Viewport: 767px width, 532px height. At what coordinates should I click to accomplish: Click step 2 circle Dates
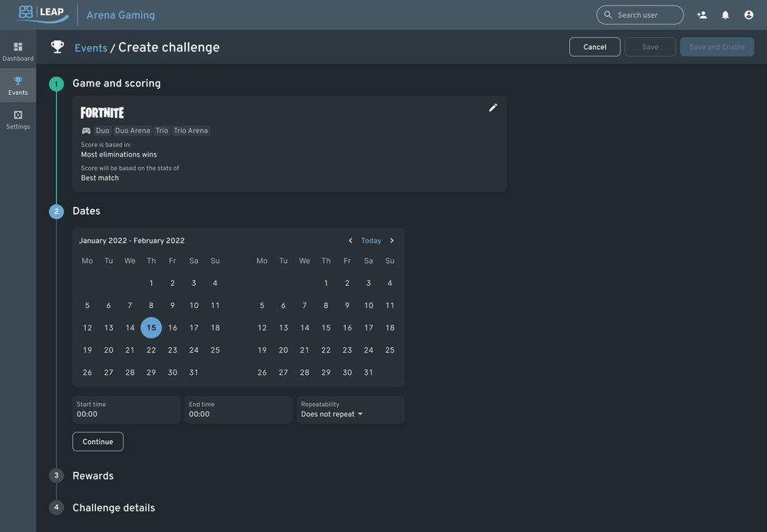pyautogui.click(x=56, y=212)
